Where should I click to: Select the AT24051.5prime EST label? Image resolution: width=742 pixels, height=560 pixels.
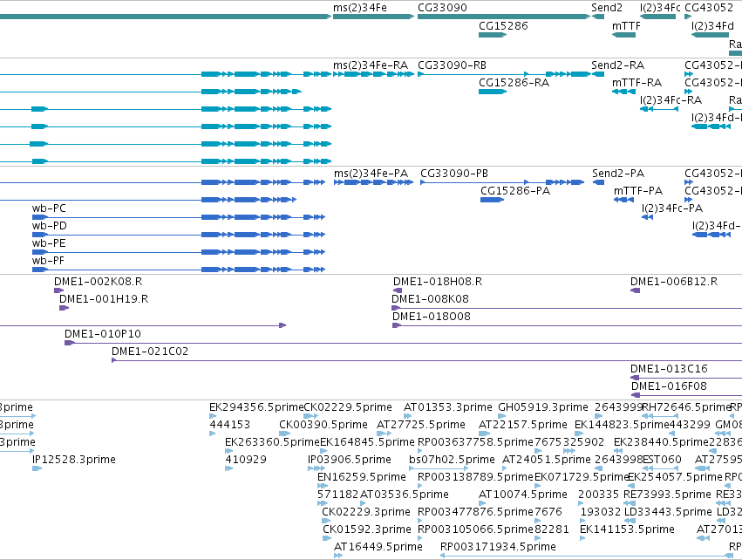(x=546, y=460)
